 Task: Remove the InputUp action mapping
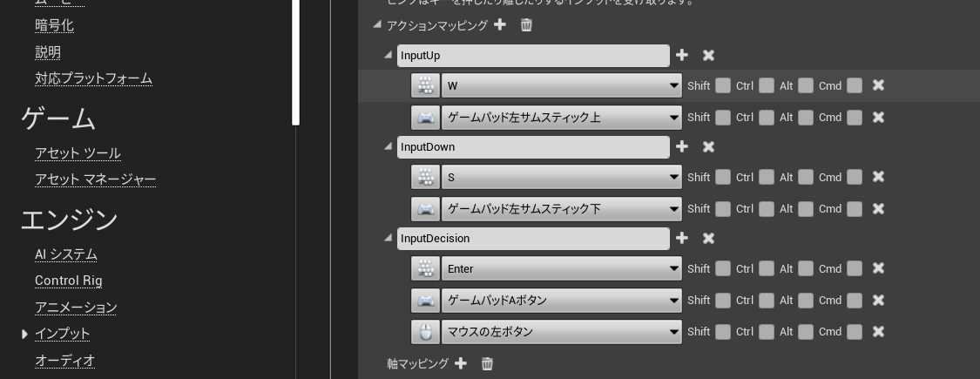[708, 55]
